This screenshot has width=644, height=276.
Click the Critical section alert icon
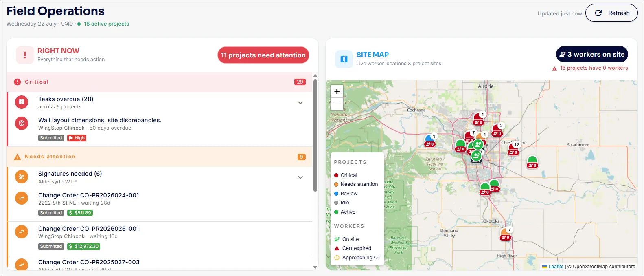pos(17,82)
